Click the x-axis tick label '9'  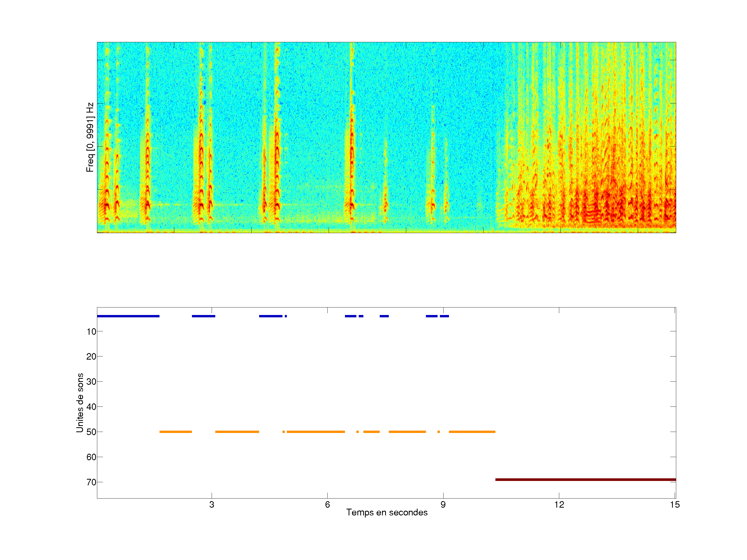point(443,505)
